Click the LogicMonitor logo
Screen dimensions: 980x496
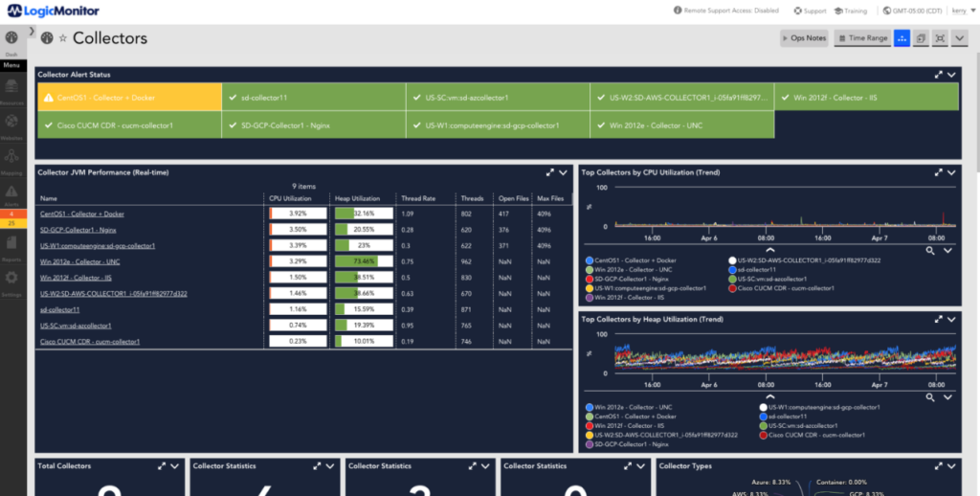point(54,11)
